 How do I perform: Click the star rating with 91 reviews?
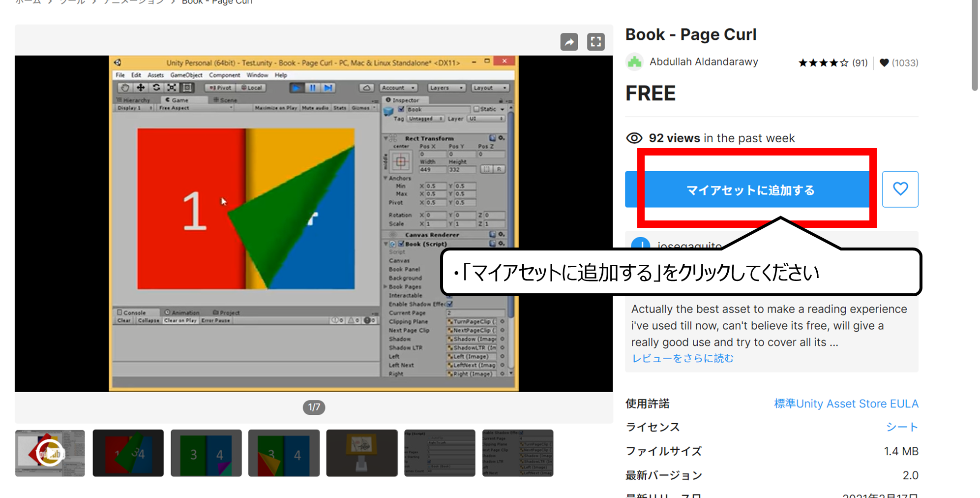tap(832, 62)
